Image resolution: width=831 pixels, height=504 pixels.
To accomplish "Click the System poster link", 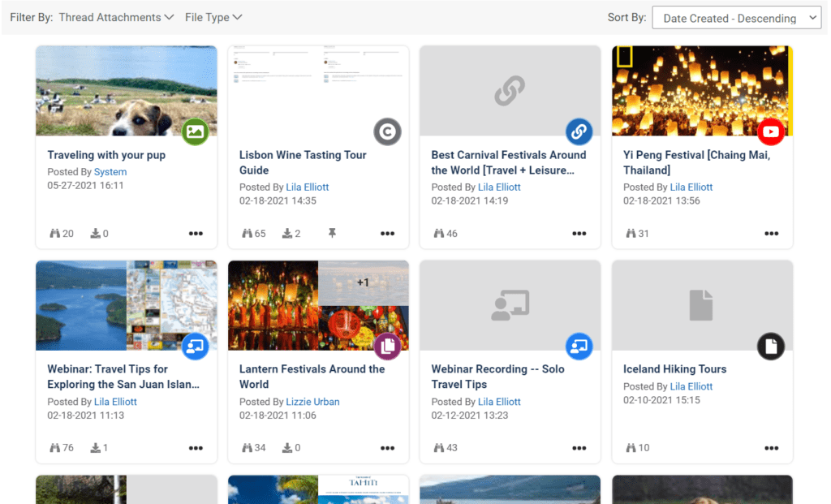I will point(110,172).
